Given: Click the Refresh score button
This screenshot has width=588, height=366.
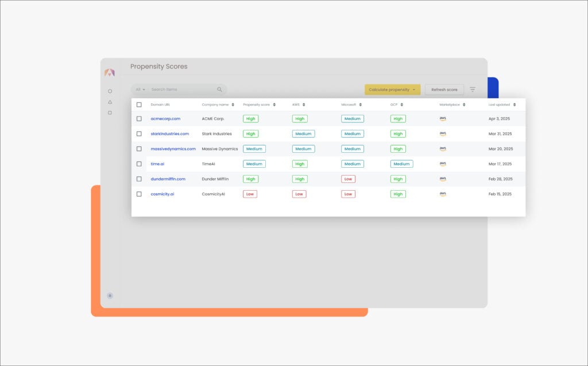Looking at the screenshot, I should click(x=444, y=90).
